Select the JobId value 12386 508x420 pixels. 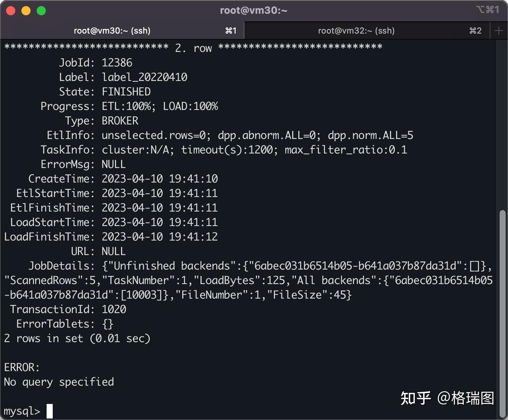117,63
